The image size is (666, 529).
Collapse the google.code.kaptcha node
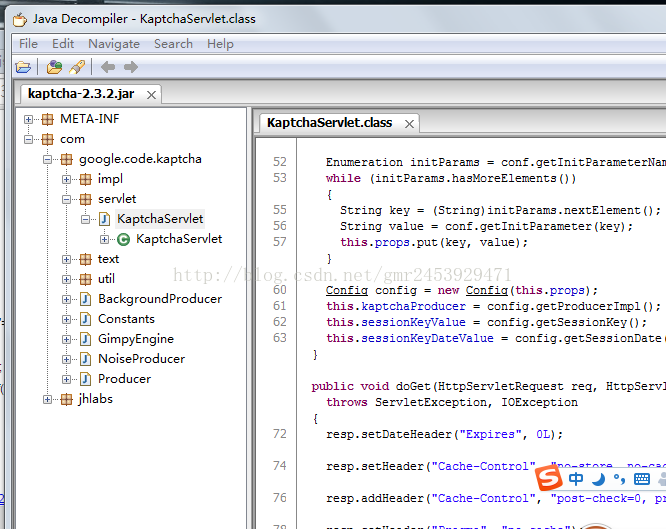tap(48, 159)
